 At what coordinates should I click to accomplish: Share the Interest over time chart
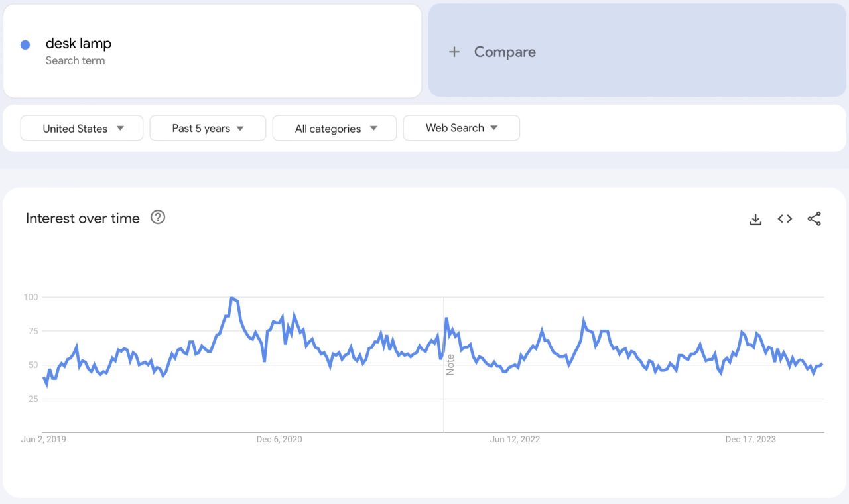click(814, 218)
